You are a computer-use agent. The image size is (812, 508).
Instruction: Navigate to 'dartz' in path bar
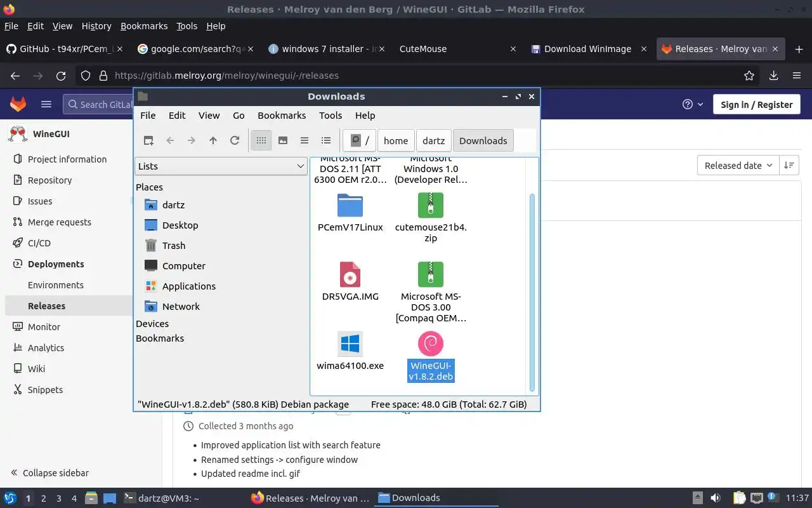point(434,141)
